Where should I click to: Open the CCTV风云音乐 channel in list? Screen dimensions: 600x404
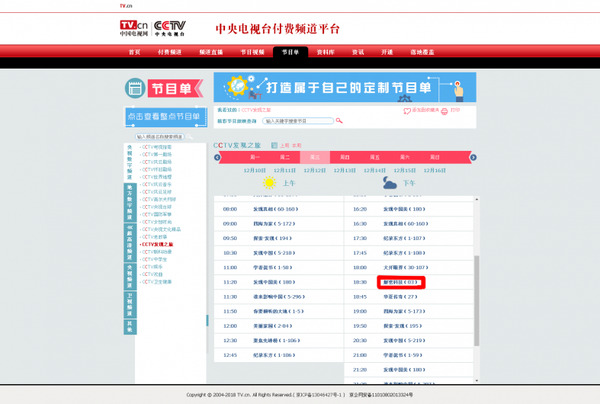pyautogui.click(x=157, y=184)
